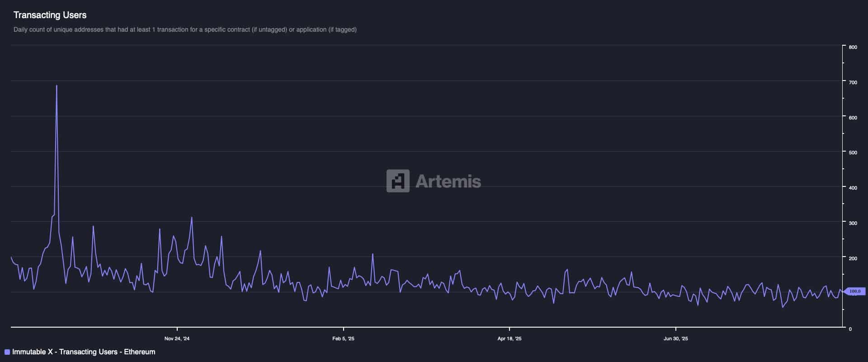Click the Transacting Users chart title
This screenshot has height=362, width=868.
click(x=50, y=15)
